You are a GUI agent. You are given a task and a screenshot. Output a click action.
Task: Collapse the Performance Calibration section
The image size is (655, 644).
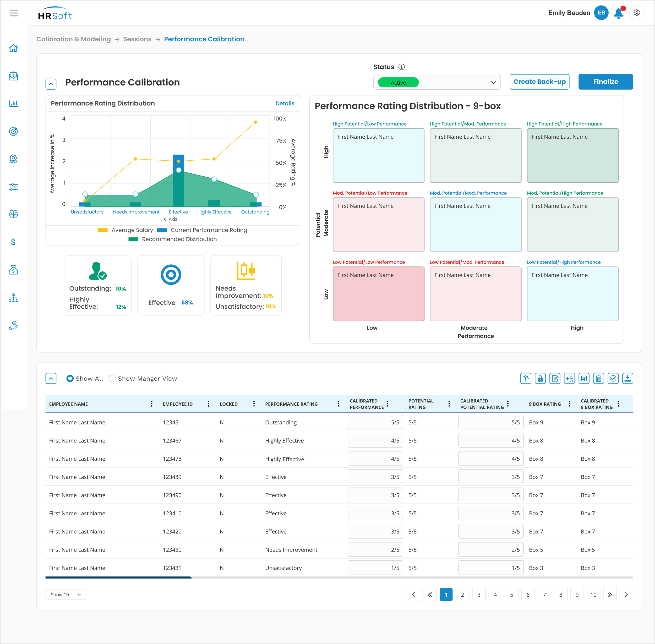pos(51,84)
